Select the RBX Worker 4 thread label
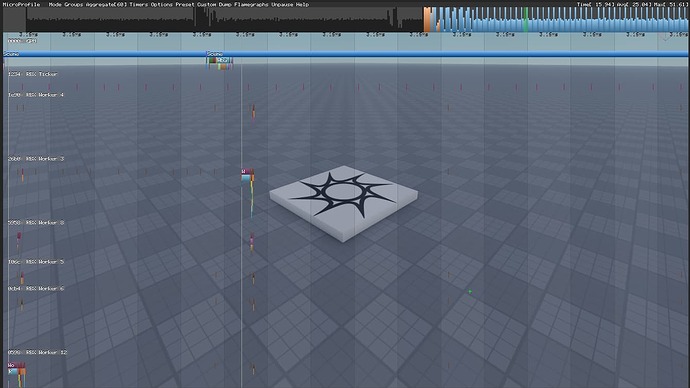The width and height of the screenshot is (690, 388). (x=36, y=95)
